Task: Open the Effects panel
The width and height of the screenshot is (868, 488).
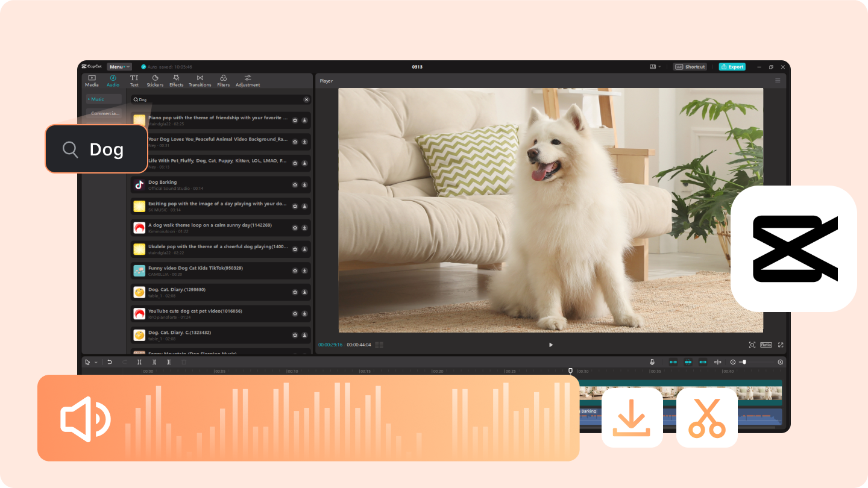Action: pyautogui.click(x=176, y=80)
